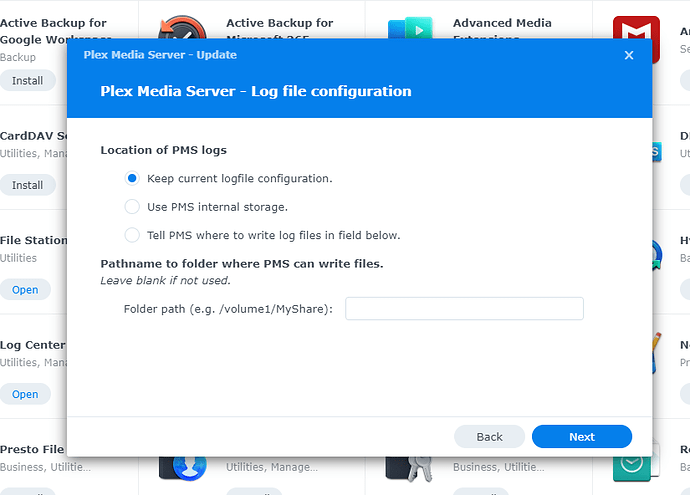Choose Tell PMS where to write logs
This screenshot has width=690, height=495.
pyautogui.click(x=132, y=235)
